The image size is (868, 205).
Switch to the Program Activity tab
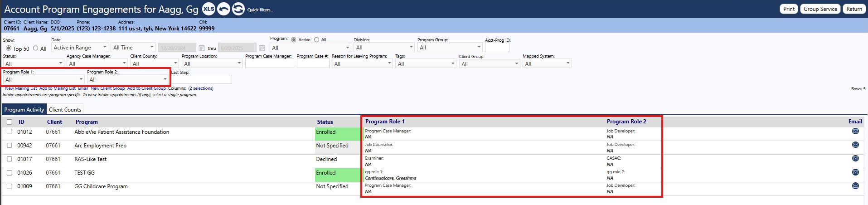24,109
